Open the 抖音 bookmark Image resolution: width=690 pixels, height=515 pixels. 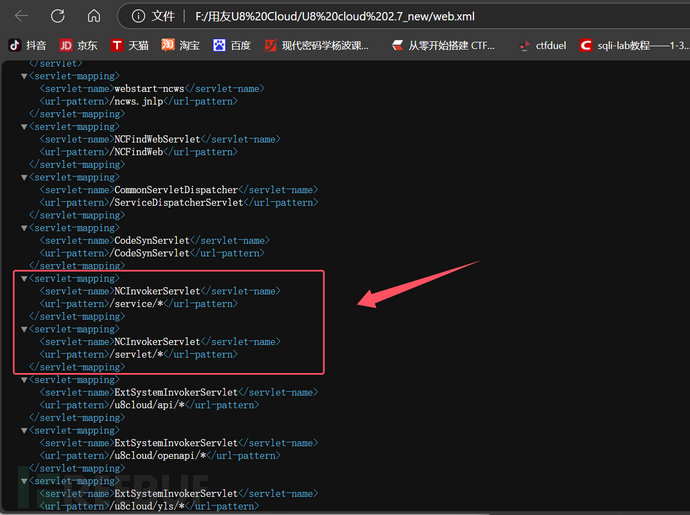pos(27,45)
